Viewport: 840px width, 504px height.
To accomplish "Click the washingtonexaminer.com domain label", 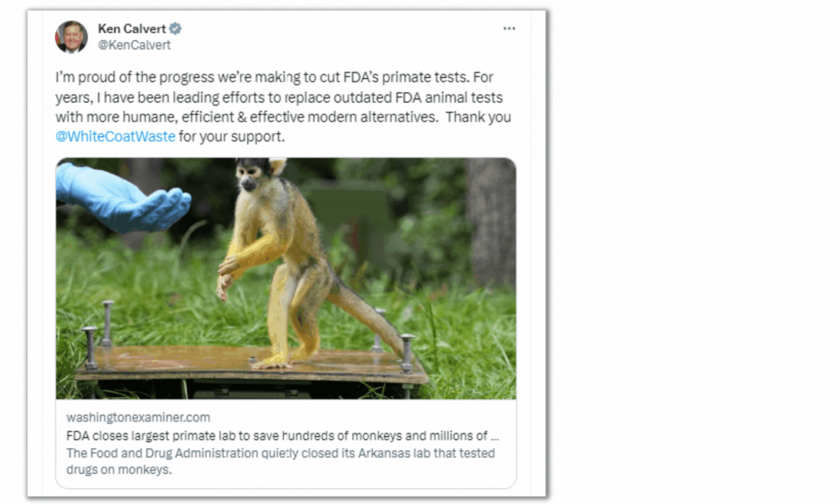I will coord(138,417).
